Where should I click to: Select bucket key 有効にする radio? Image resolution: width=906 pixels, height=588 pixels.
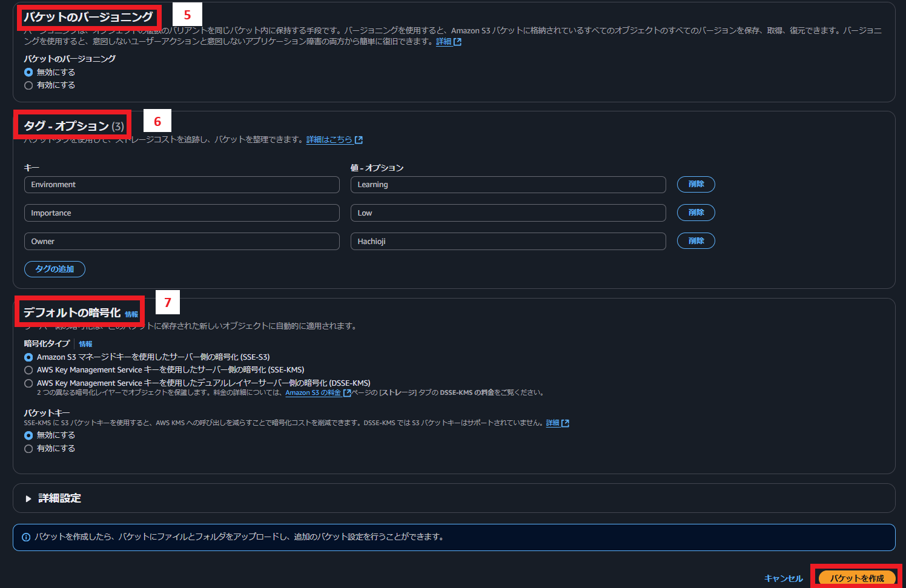pyautogui.click(x=28, y=449)
